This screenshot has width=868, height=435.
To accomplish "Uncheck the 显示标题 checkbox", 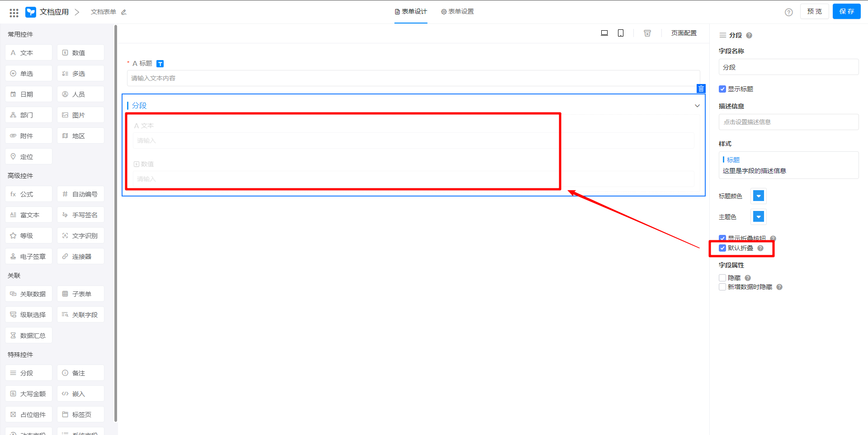I will [722, 89].
